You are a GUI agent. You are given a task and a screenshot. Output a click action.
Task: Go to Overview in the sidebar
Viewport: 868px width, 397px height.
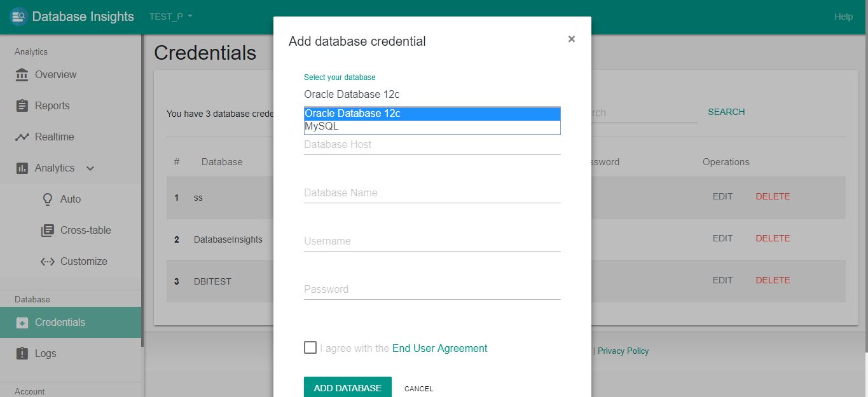70,75
